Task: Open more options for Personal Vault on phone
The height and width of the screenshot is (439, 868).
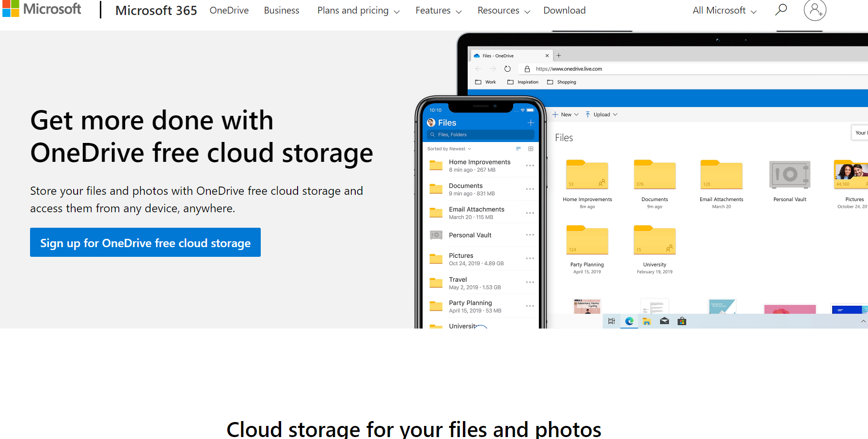Action: tap(530, 235)
